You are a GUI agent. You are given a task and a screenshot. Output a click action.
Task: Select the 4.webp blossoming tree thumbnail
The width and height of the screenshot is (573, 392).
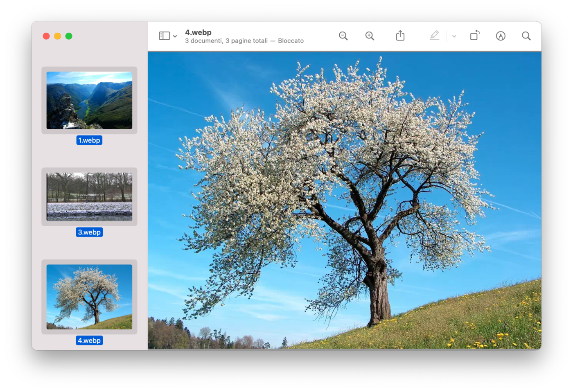point(89,297)
